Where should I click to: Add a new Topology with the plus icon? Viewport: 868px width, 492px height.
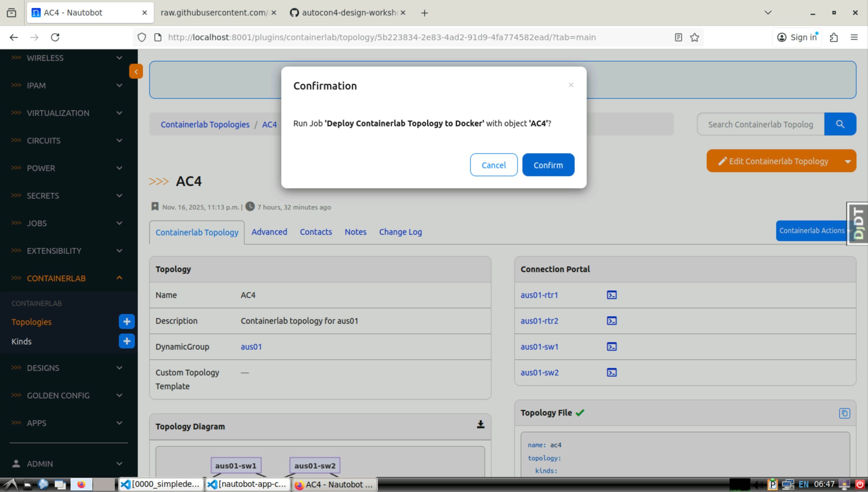(x=127, y=321)
